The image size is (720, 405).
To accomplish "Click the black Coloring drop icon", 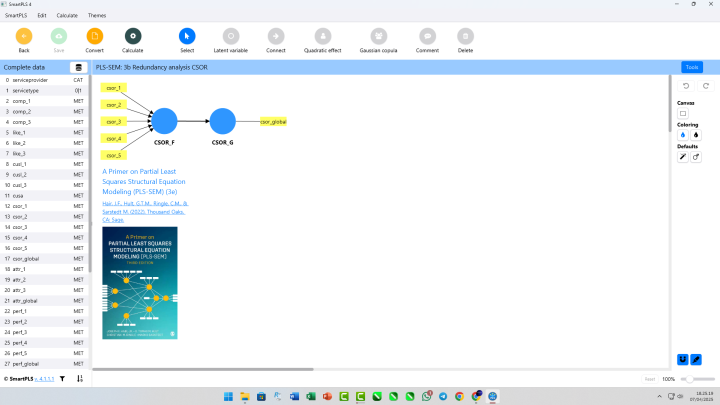I will pos(696,135).
